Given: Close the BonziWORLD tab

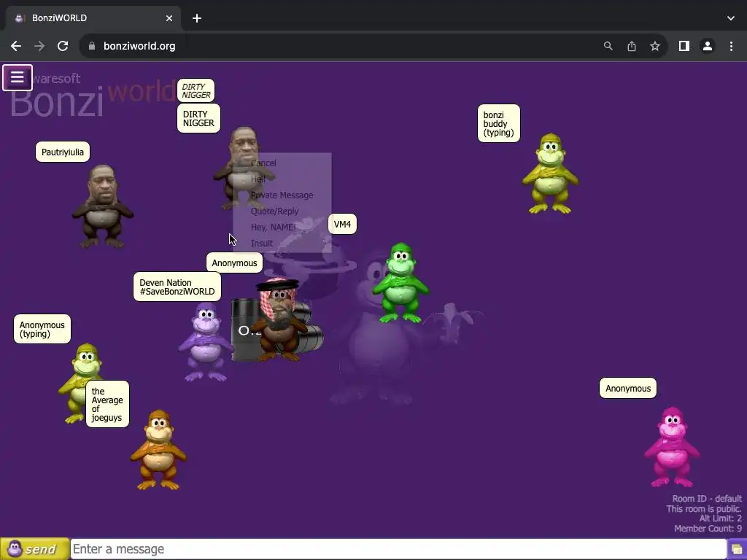Looking at the screenshot, I should 169,18.
